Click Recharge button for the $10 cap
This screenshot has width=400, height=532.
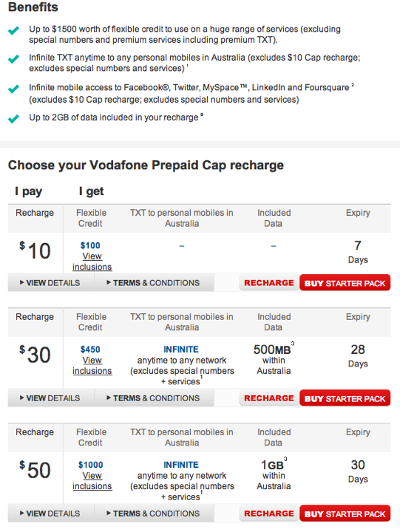point(269,282)
